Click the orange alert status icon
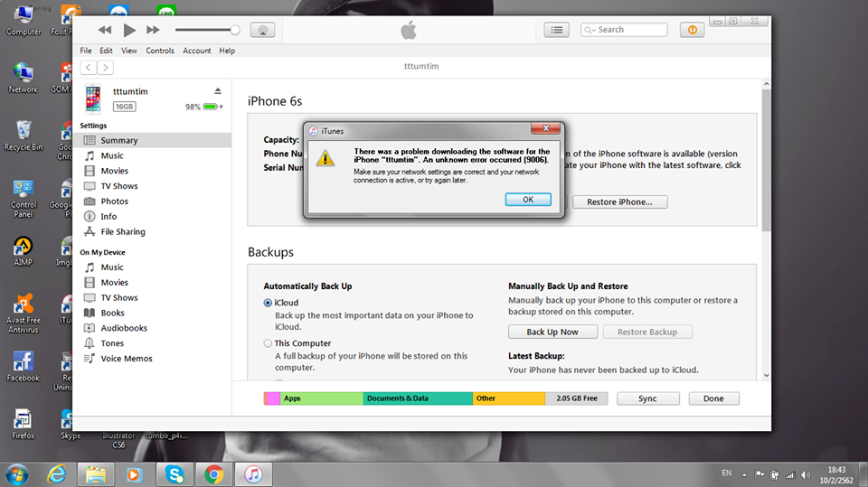This screenshot has height=487, width=868. 692,30
